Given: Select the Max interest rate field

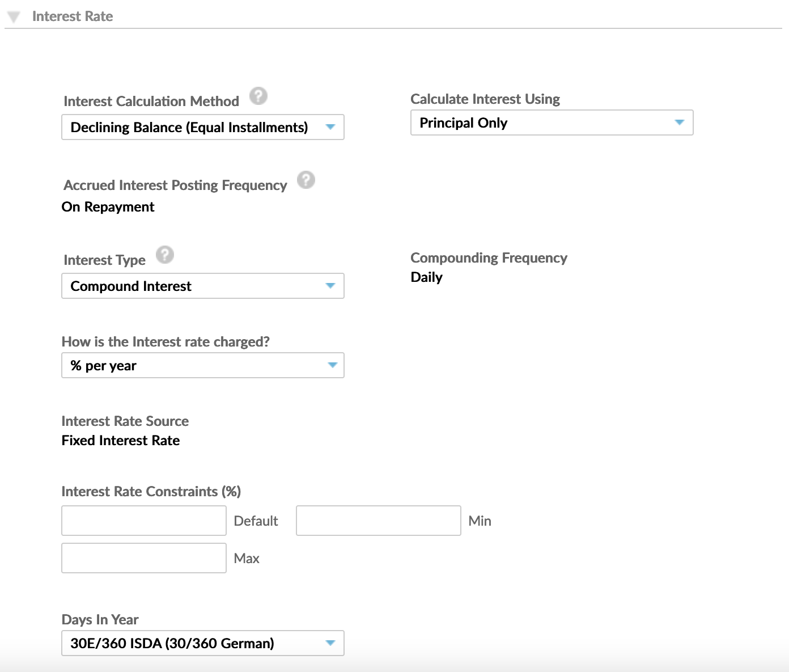Looking at the screenshot, I should tap(144, 558).
